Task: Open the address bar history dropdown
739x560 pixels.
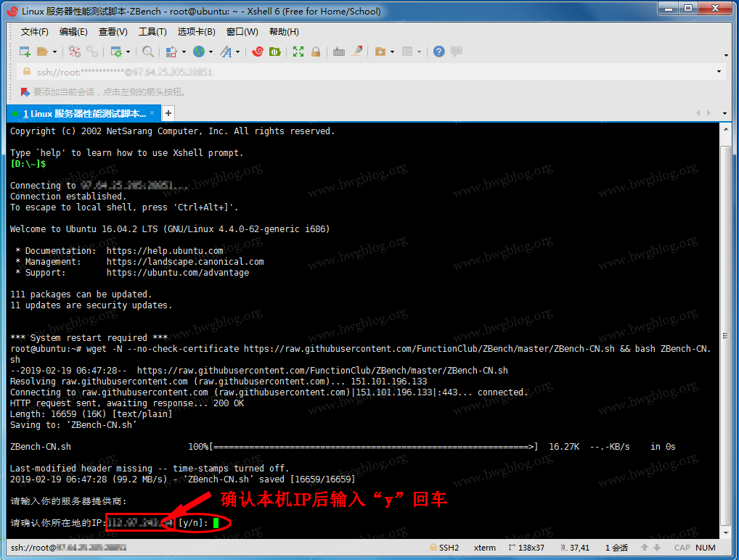Action: [x=719, y=72]
